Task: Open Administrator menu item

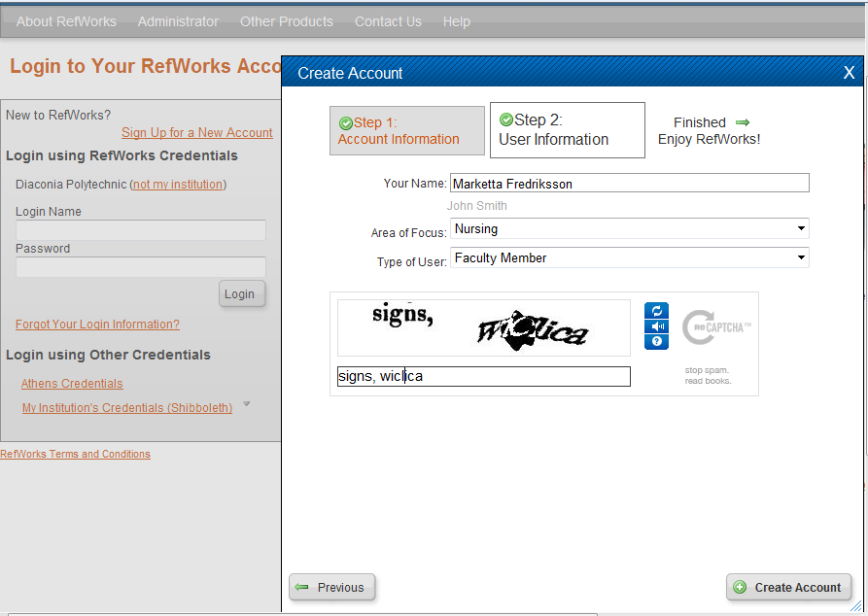Action: click(x=178, y=21)
